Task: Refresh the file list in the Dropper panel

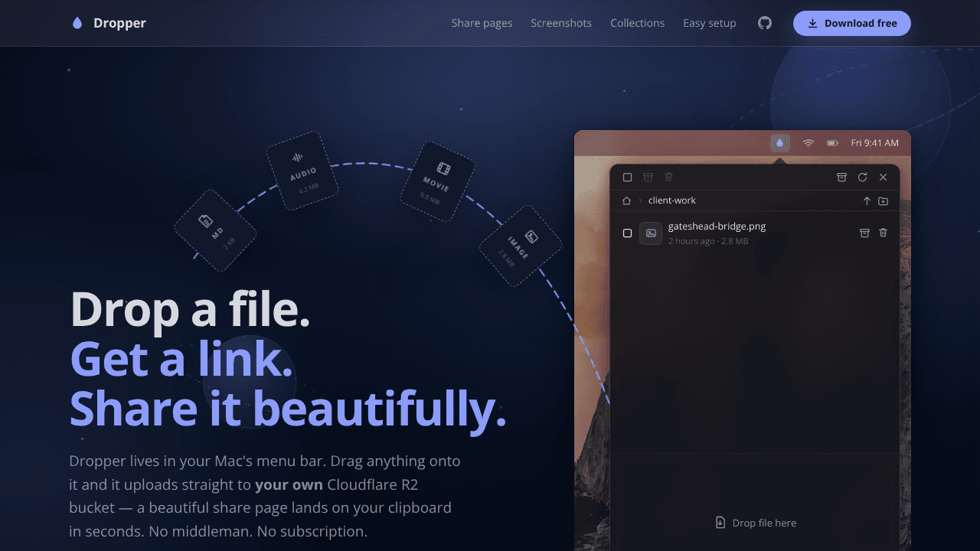Action: [x=862, y=177]
